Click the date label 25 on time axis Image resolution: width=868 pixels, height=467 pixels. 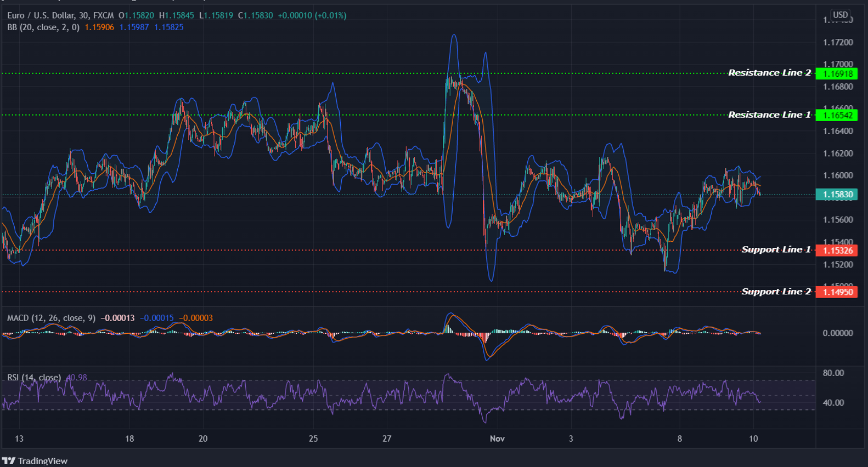click(x=313, y=438)
